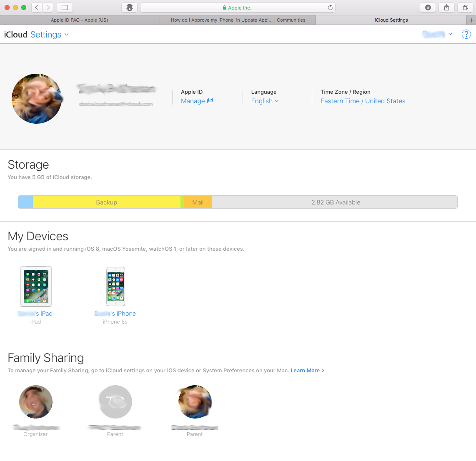
Task: Click the 'You have 5 GB of iCloud storage.' text
Action: [50, 177]
